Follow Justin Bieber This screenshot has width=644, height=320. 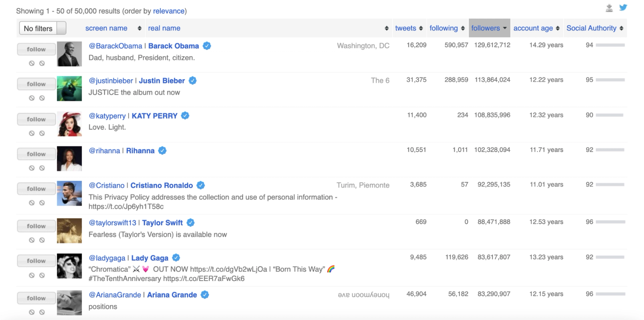coord(36,84)
